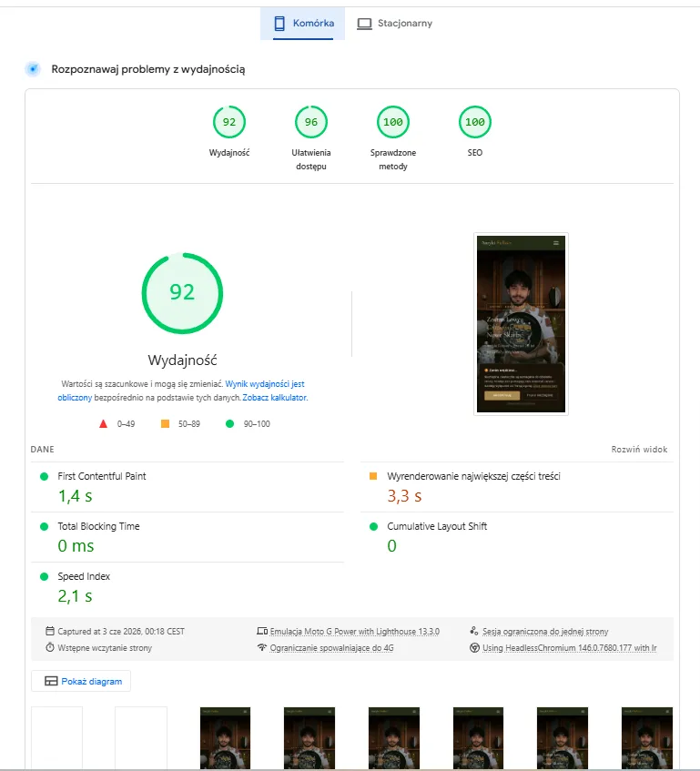700x771 pixels.
Task: Click the Total Blocking Time label
Action: click(99, 526)
